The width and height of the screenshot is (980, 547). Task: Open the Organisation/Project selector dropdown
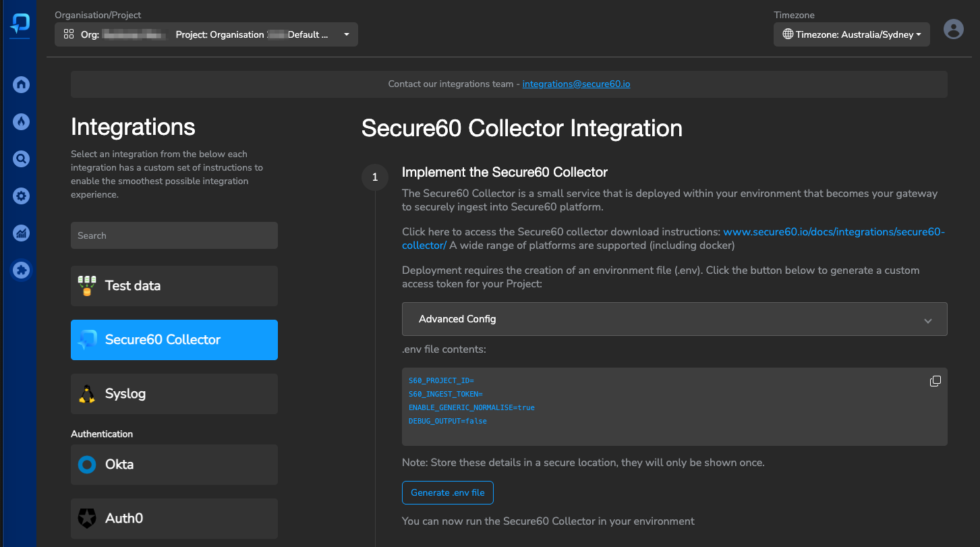(x=346, y=34)
